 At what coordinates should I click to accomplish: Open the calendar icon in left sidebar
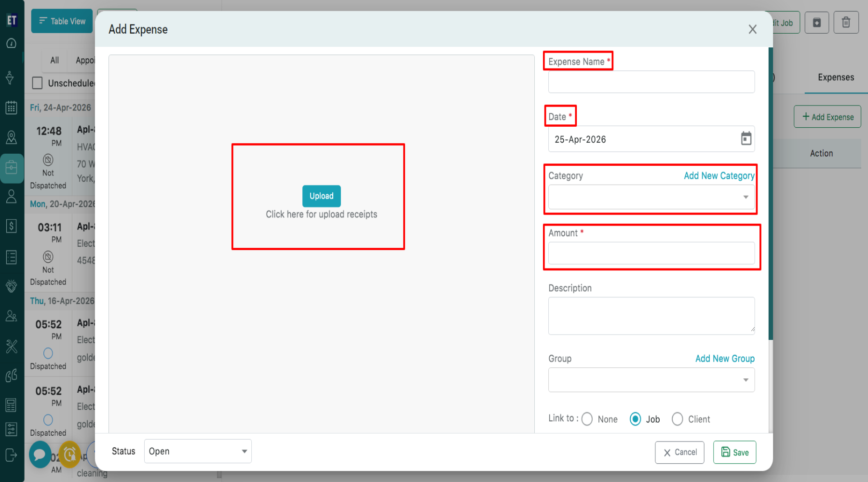[11, 107]
